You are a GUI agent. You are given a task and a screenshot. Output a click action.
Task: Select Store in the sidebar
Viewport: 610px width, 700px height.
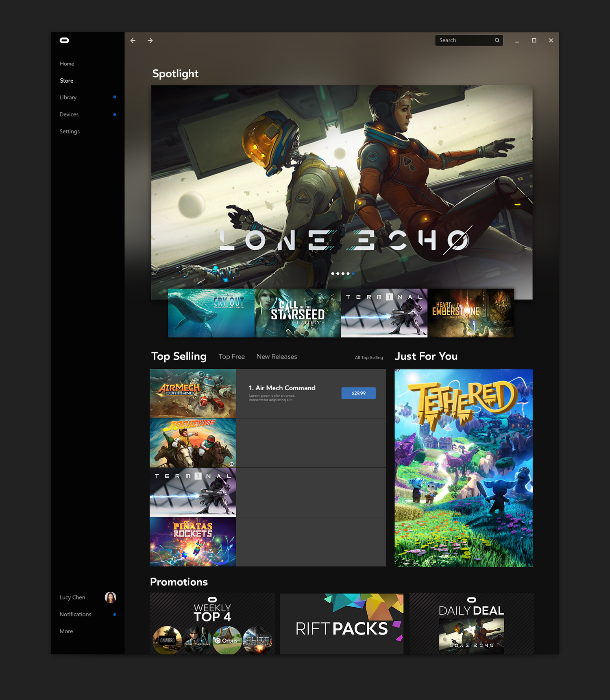pos(67,81)
